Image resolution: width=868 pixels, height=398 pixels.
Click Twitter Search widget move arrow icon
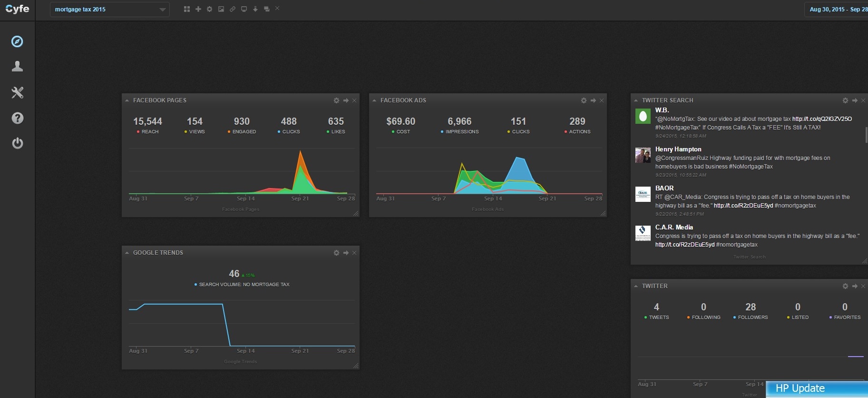pyautogui.click(x=855, y=100)
